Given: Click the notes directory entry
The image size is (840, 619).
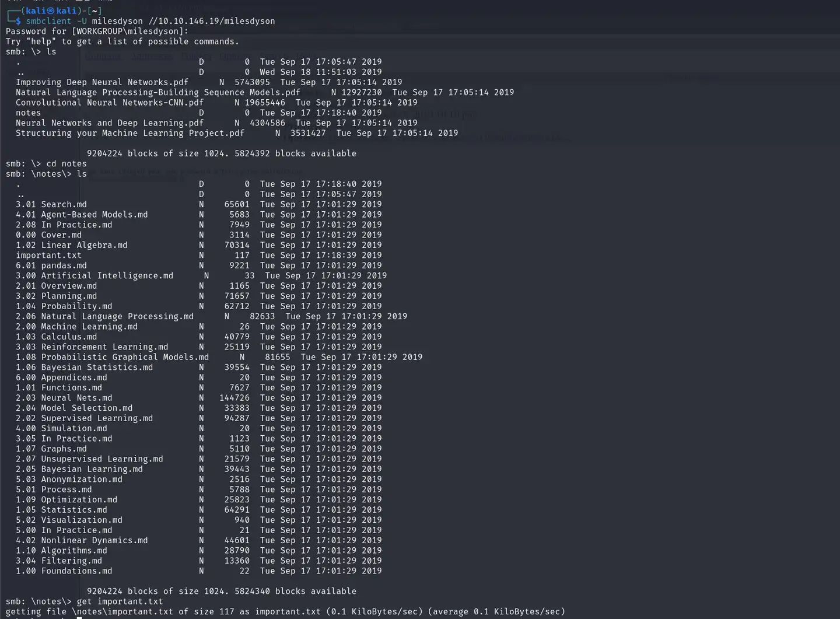Looking at the screenshot, I should point(29,113).
